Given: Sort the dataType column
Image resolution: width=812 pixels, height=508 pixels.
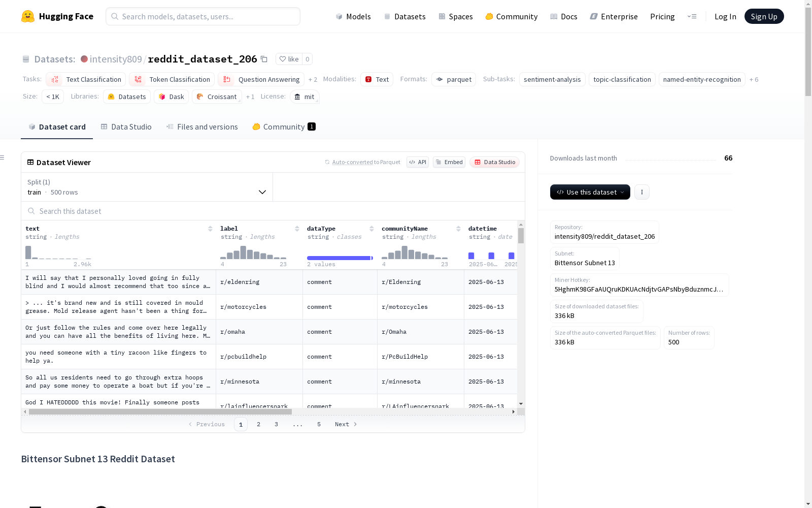Looking at the screenshot, I should tap(371, 229).
